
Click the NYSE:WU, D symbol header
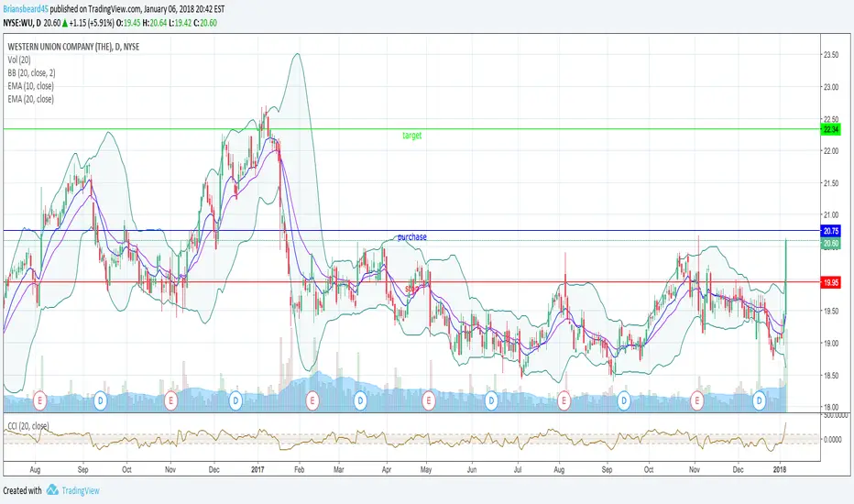click(22, 23)
